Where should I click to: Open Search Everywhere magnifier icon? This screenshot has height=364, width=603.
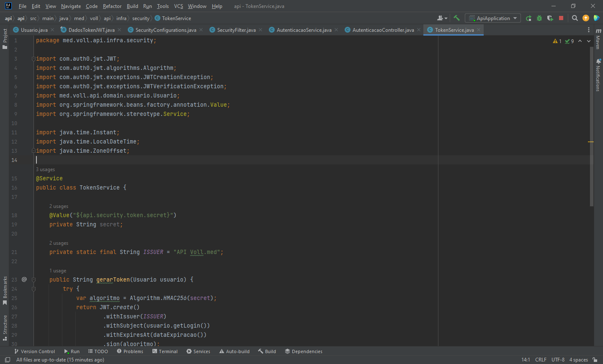coord(575,18)
